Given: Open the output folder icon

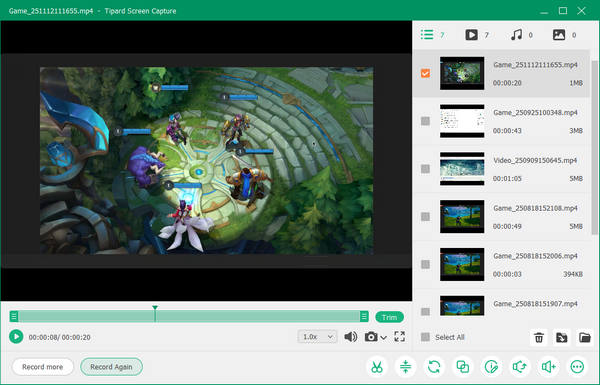Looking at the screenshot, I should tap(585, 338).
